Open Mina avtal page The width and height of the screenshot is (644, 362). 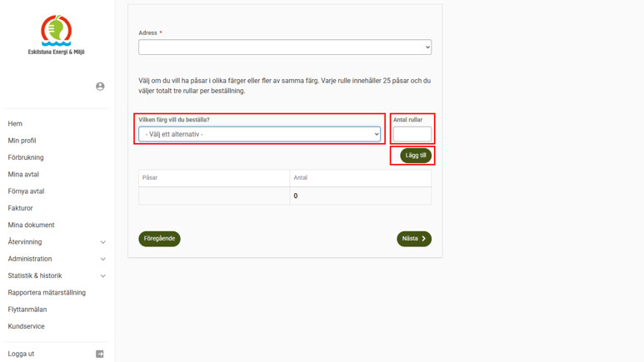(x=23, y=174)
